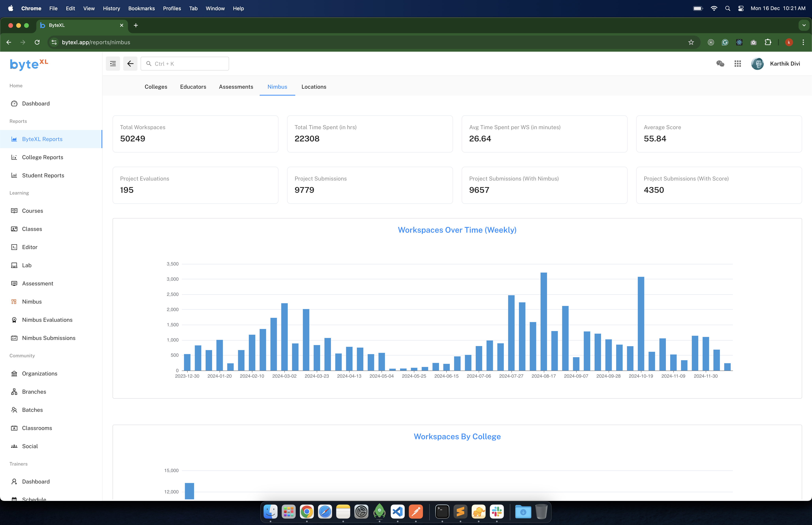Open macOS Control Center toggles
Screen dimensions: 812x525
[741, 8]
